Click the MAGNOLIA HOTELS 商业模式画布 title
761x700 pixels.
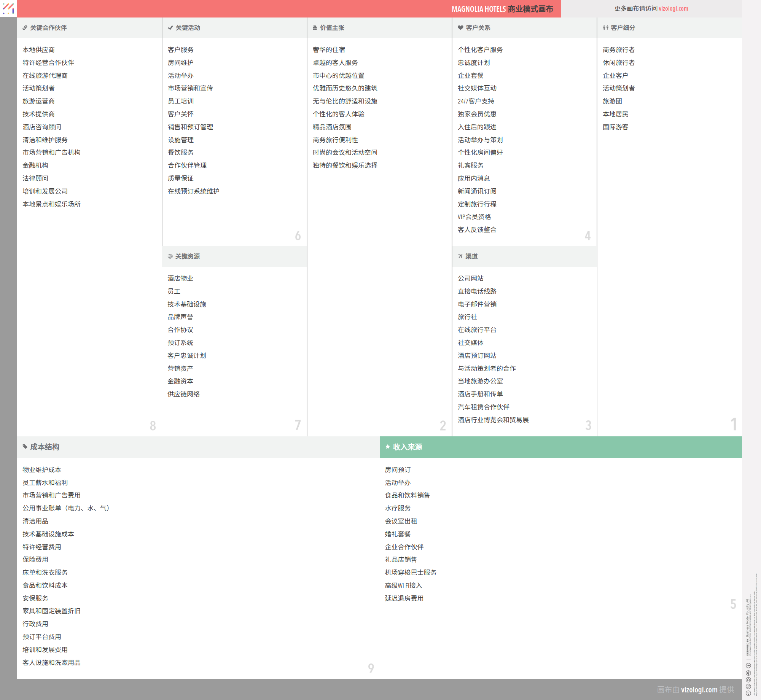502,9
